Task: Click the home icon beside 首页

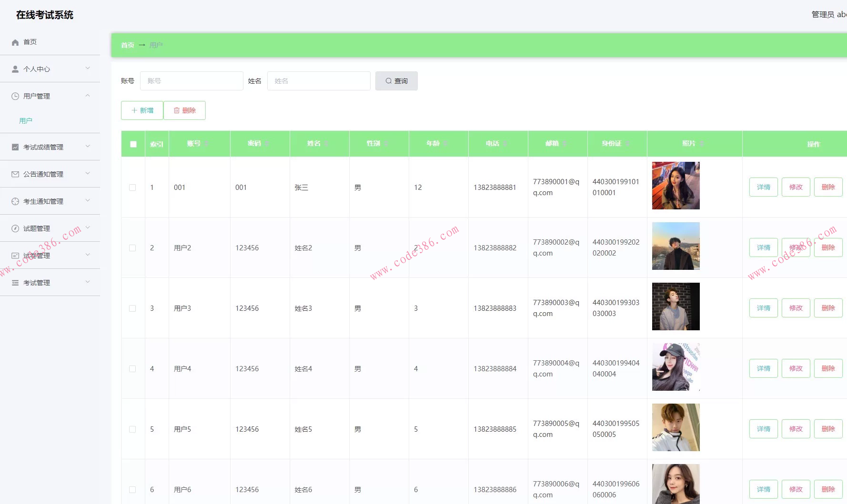Action: coord(15,42)
